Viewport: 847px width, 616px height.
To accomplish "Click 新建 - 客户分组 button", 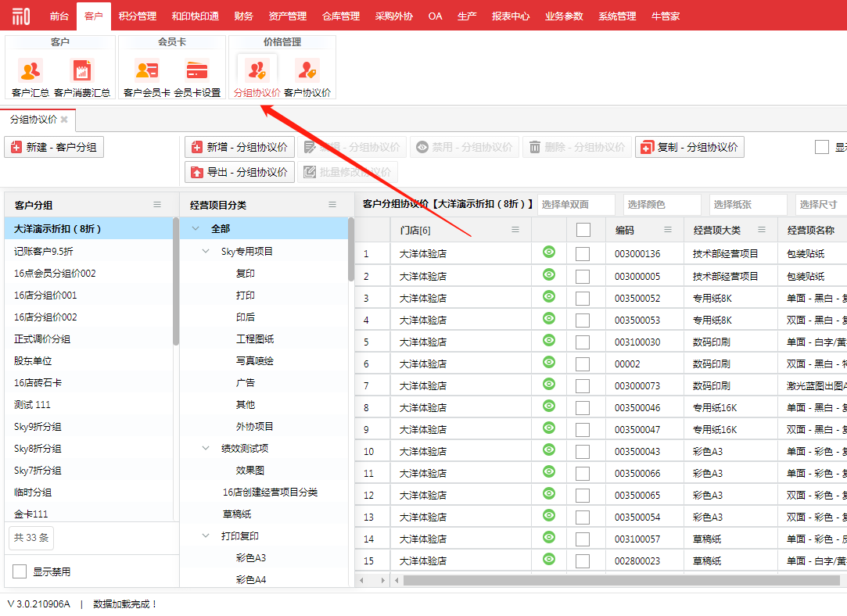I will 54,147.
